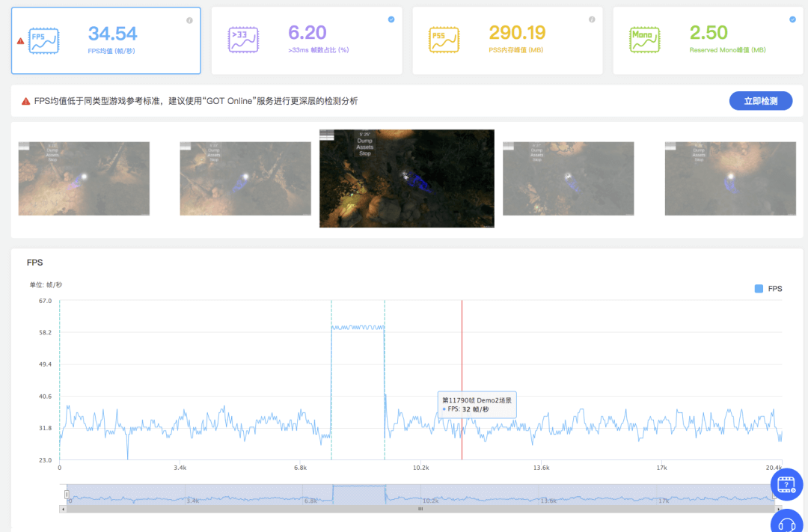Click the red warning triangle on FPS card
Viewport: 808px width, 532px height.
[21, 40]
